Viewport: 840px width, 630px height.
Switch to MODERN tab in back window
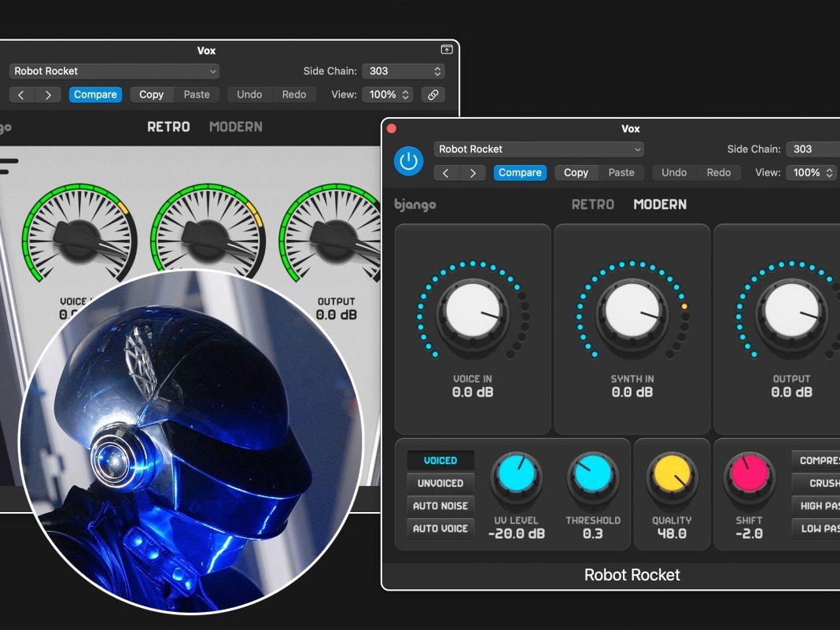tap(236, 127)
